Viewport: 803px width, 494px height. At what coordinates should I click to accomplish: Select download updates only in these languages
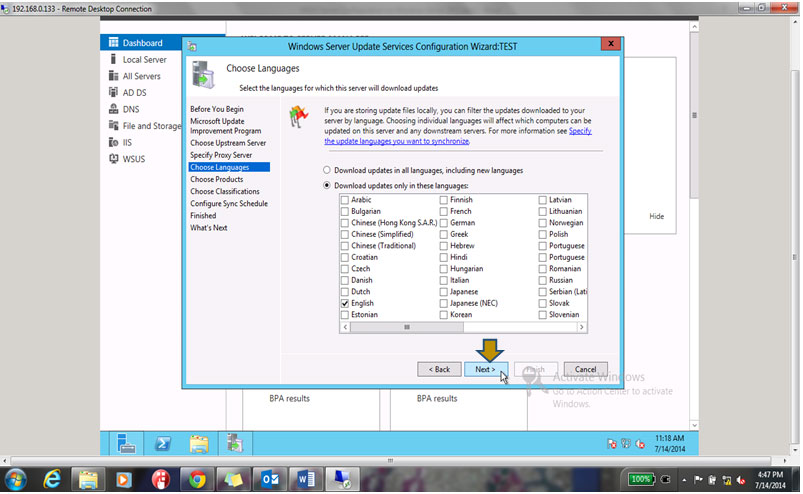pos(327,185)
